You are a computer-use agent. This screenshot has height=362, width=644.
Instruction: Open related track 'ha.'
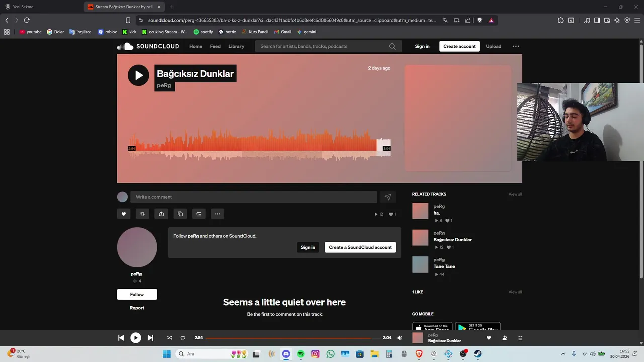(437, 213)
